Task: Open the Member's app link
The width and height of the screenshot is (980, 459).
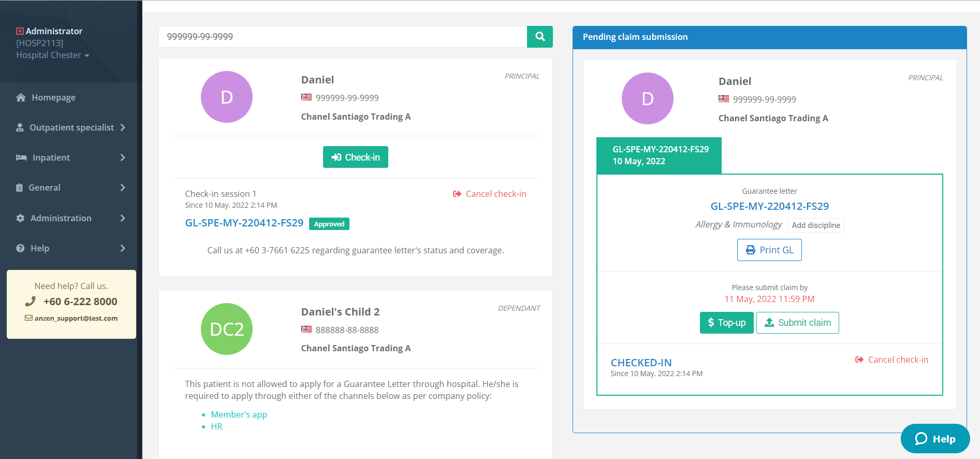Action: pyautogui.click(x=239, y=414)
